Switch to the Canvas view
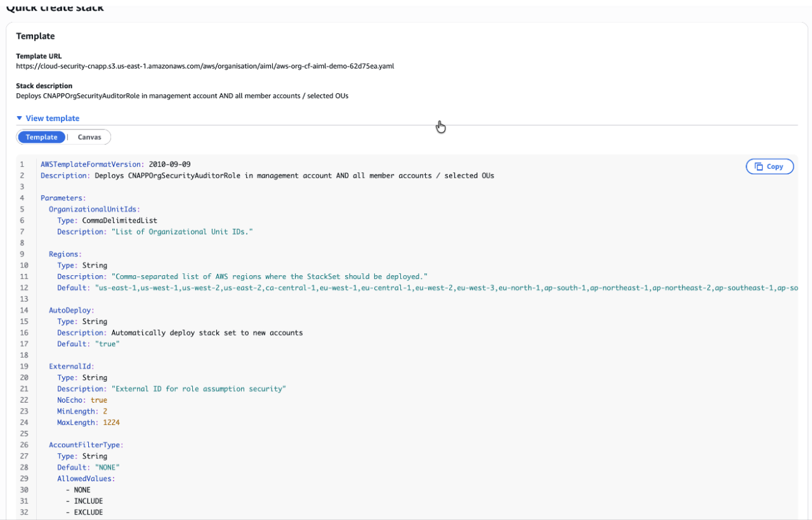 pyautogui.click(x=89, y=137)
